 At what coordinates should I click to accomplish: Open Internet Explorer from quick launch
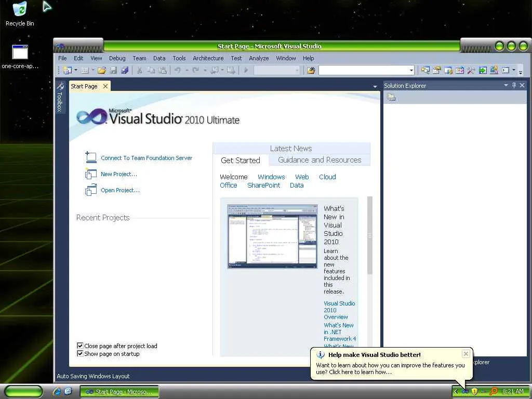click(x=57, y=392)
